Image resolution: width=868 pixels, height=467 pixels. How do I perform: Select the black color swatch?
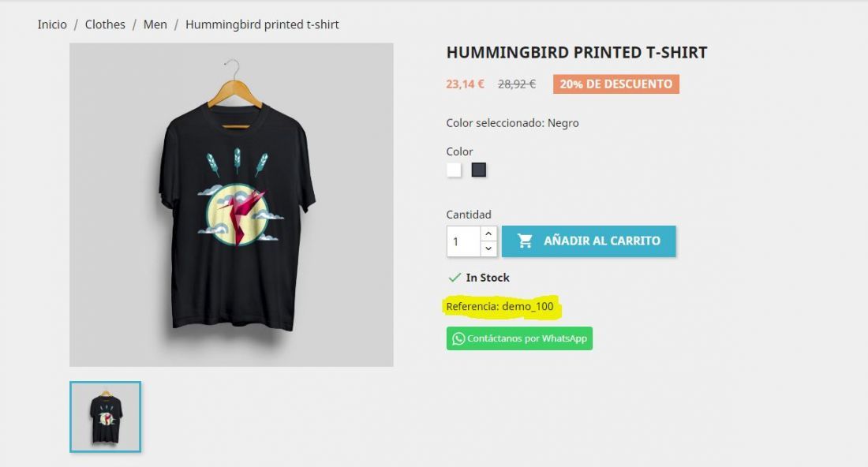(x=479, y=170)
